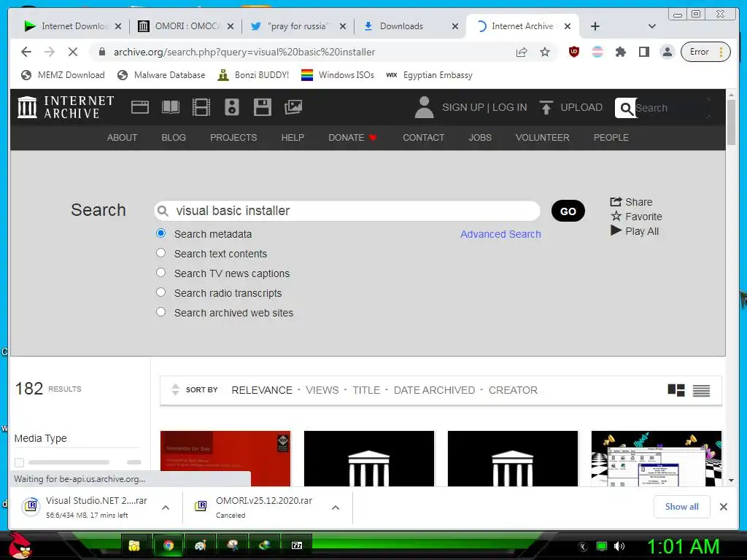Click the sort direction arrows next to SORT BY
This screenshot has width=747, height=560.
point(175,389)
